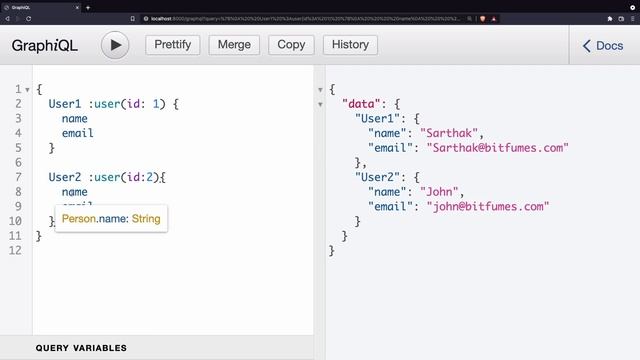The image size is (640, 360).
Task: Click "Sarthak@bitfumes.com" in the results
Action: tap(498, 148)
